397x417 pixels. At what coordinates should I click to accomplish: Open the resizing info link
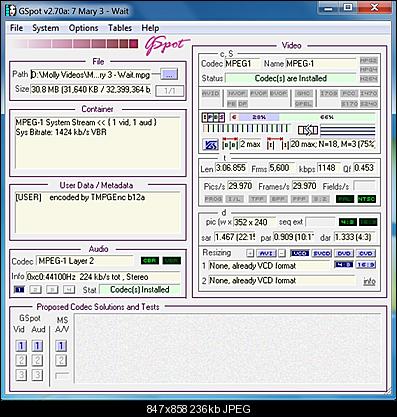pyautogui.click(x=369, y=281)
